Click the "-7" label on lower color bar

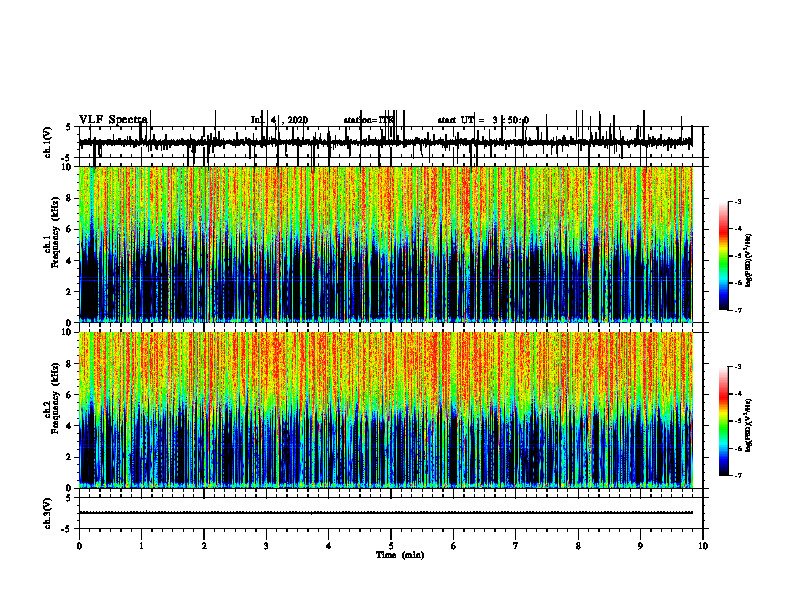[x=737, y=476]
